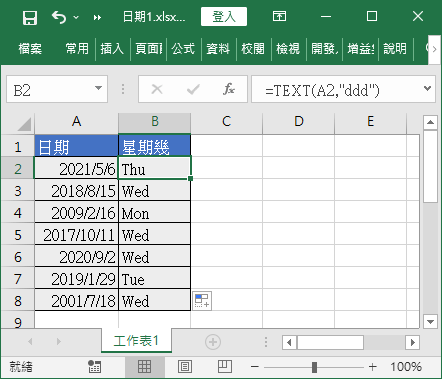This screenshot has height=379, width=442.
Task: Open the Undo history dropdown arrow
Action: tap(76, 17)
